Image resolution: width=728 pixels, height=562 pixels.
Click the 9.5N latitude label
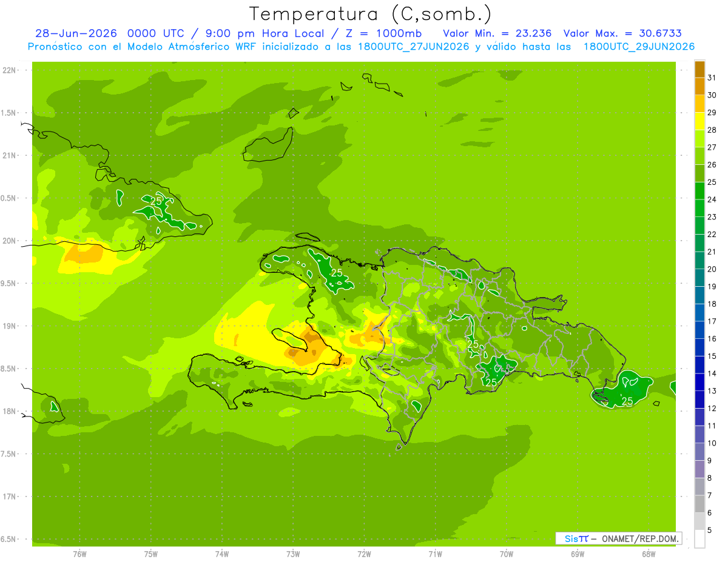tap(8, 284)
